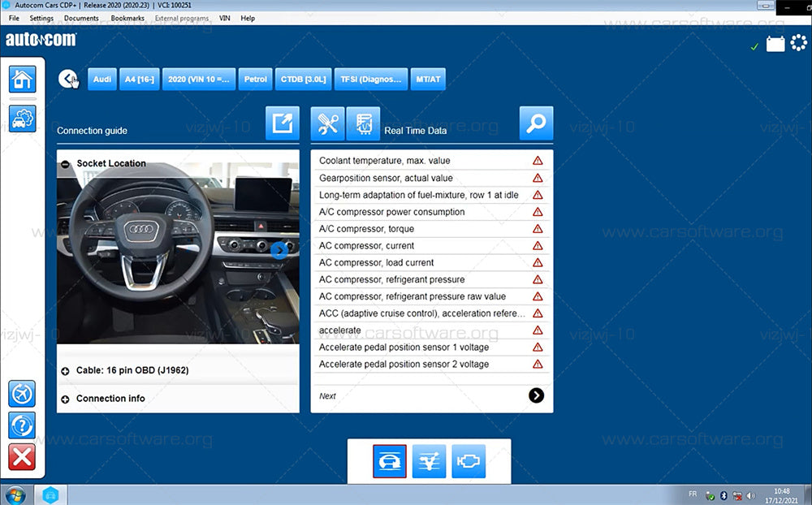This screenshot has width=812, height=505.
Task: Select the engine icon in bottom toolbar
Action: (469, 461)
